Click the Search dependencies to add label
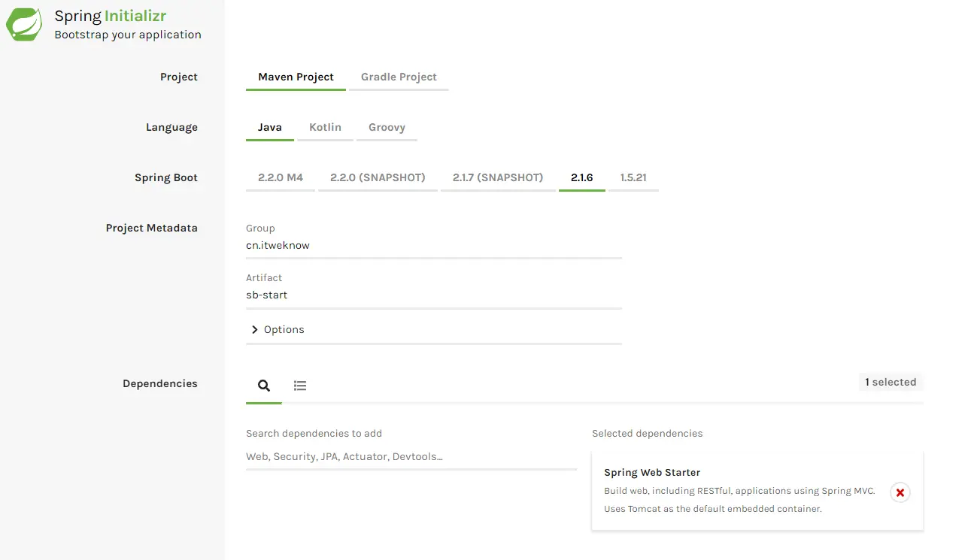The image size is (977, 560). [x=314, y=433]
